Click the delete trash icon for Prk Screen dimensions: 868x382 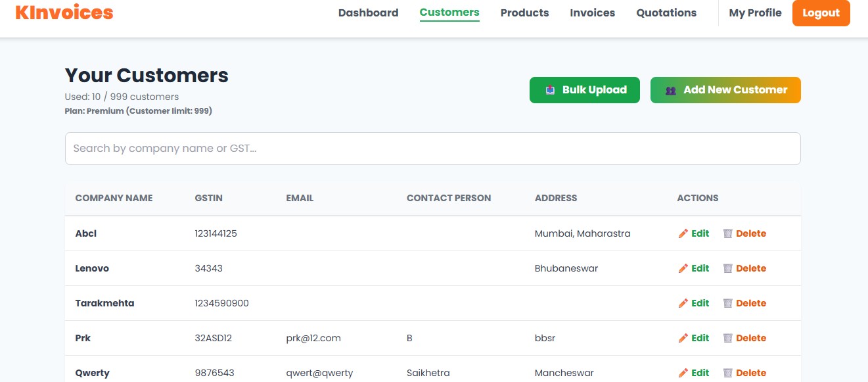(x=727, y=338)
